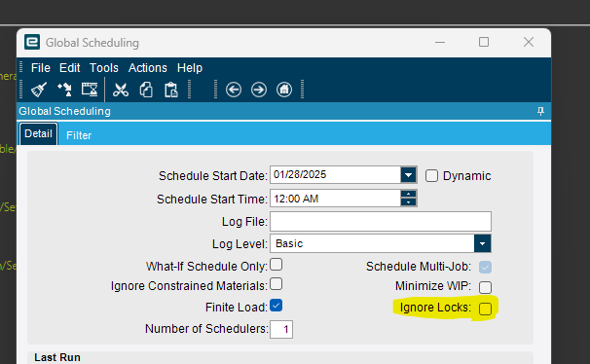Viewport: 590px width, 364px height.
Task: Click the Paste clipboard icon
Action: tap(171, 90)
